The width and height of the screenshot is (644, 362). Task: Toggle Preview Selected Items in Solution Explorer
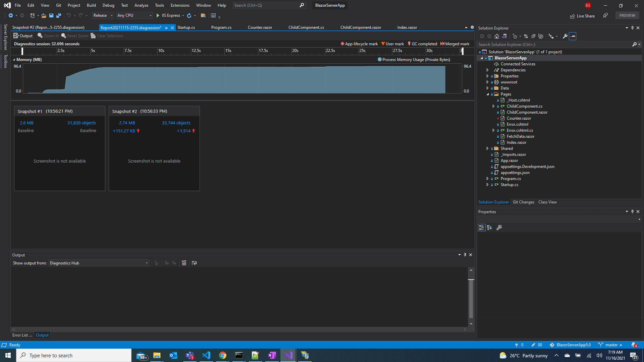[573, 36]
